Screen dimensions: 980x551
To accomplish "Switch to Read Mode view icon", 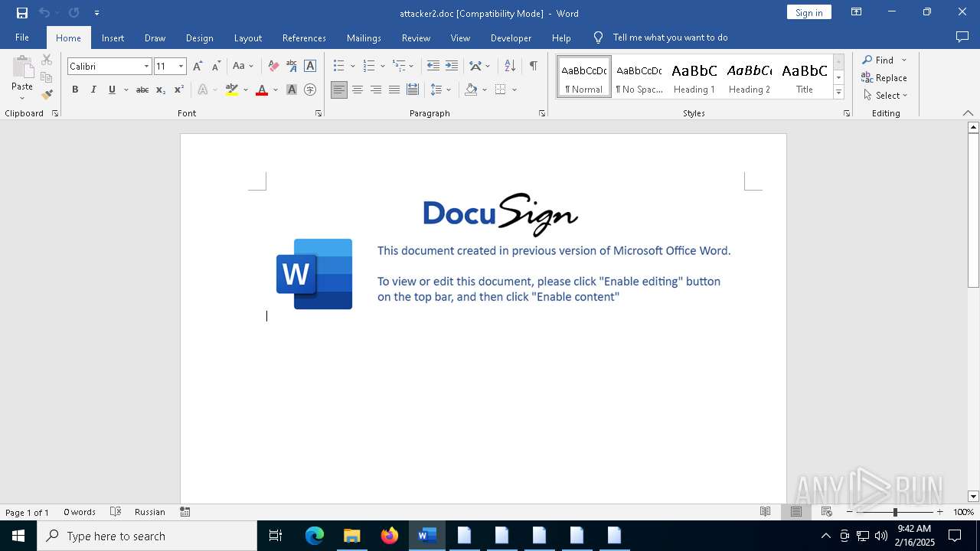I will pyautogui.click(x=765, y=512).
